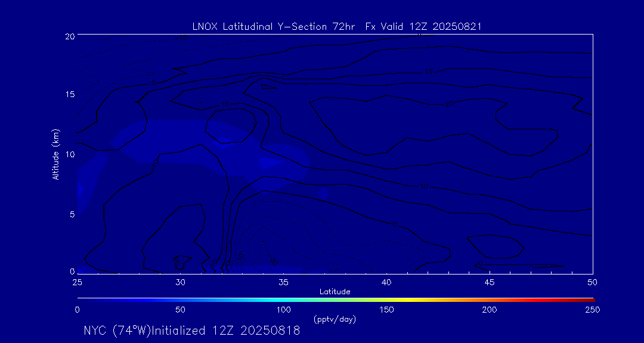Image resolution: width=644 pixels, height=343 pixels.
Task: Click the latitude 45 tick label
Action: point(490,282)
